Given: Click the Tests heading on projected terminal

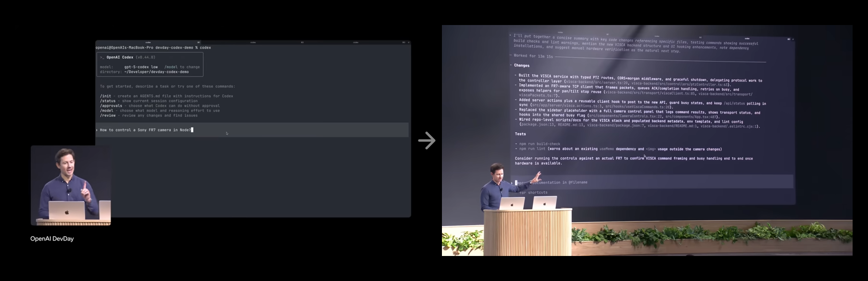Looking at the screenshot, I should [520, 134].
